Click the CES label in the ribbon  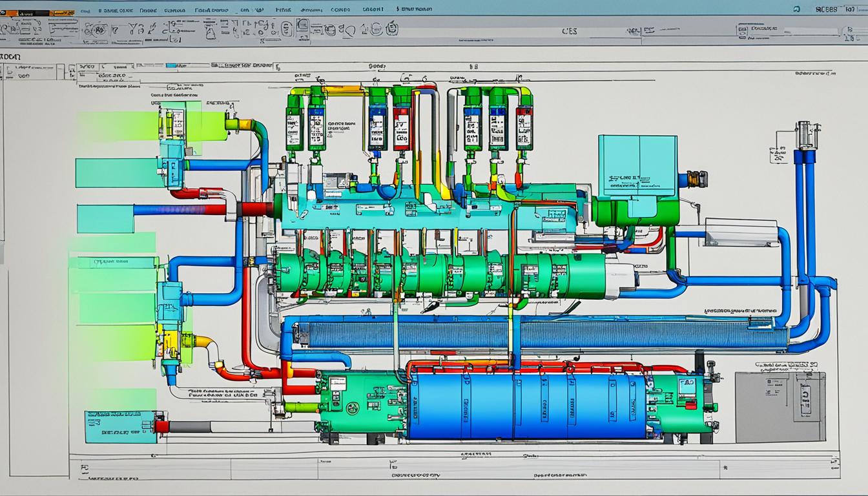pyautogui.click(x=570, y=31)
